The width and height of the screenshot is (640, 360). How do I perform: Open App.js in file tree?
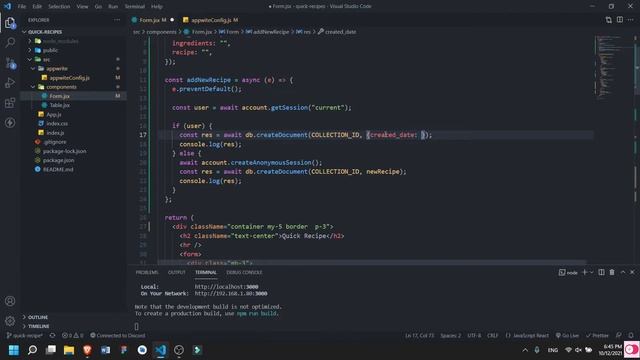pos(53,115)
